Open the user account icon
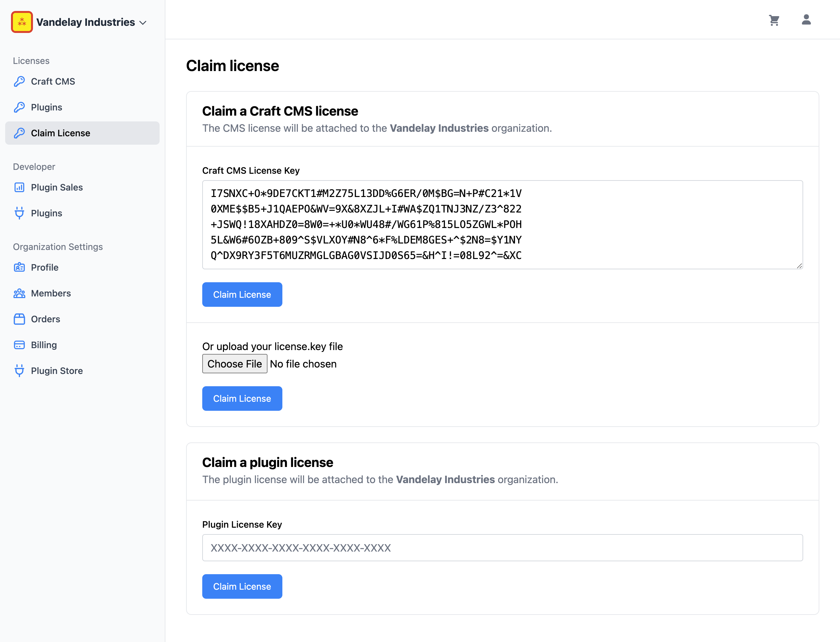Viewport: 840px width, 642px height. [806, 19]
